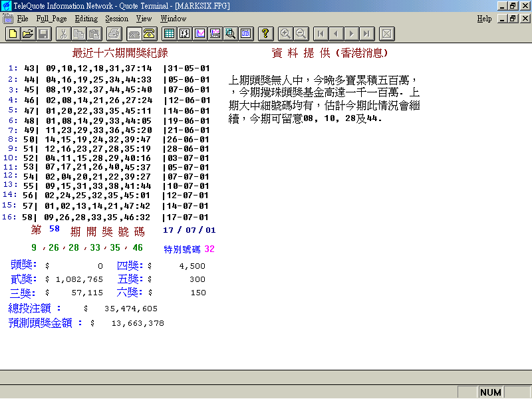Open the Full_Page menu
Viewport: 532px width, 399px height.
point(52,19)
